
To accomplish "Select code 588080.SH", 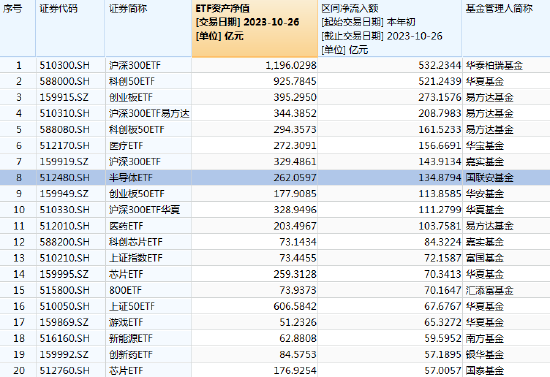I will pos(65,129).
